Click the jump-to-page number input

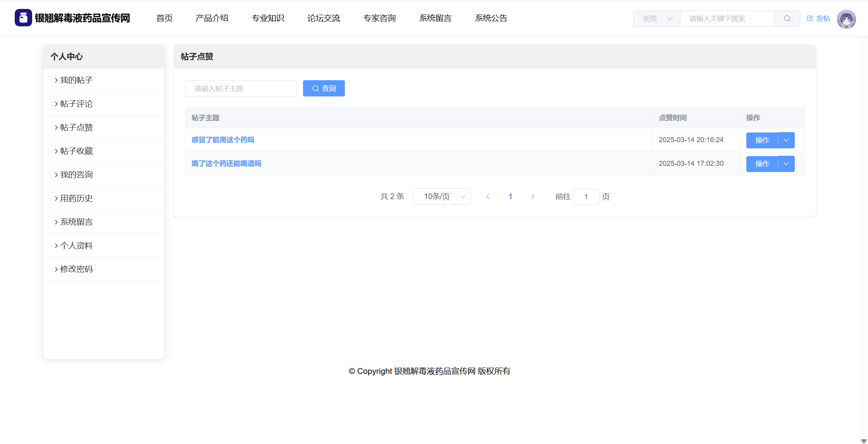[x=586, y=197]
